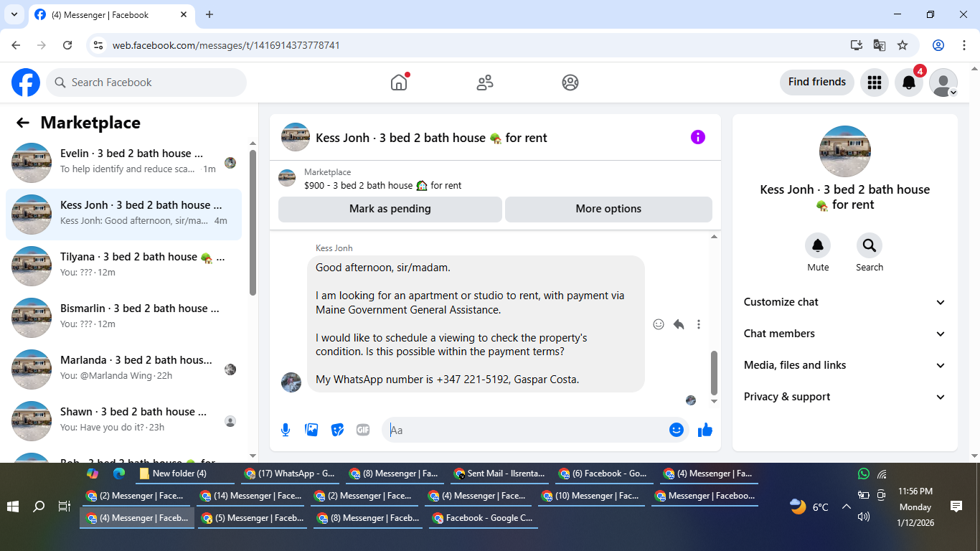Reply to Kess Jonh's message
980x551 pixels.
(x=679, y=324)
